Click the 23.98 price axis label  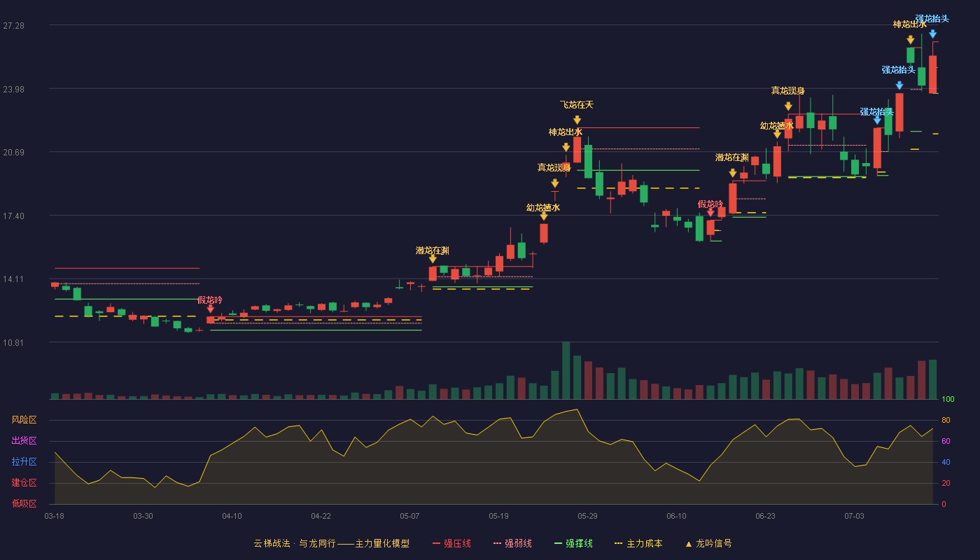tap(13, 89)
